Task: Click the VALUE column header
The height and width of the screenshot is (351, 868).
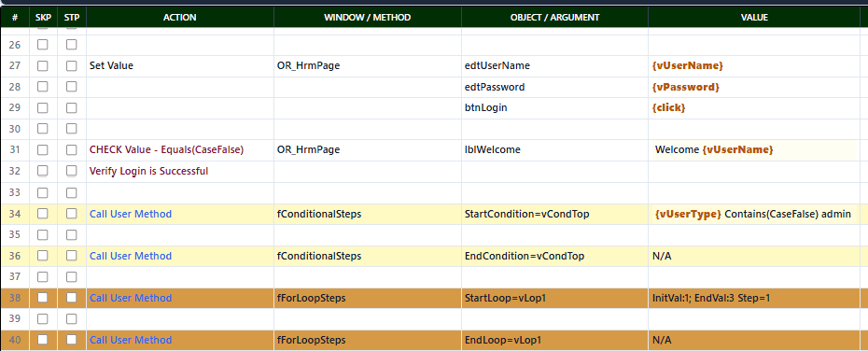Action: coord(754,17)
